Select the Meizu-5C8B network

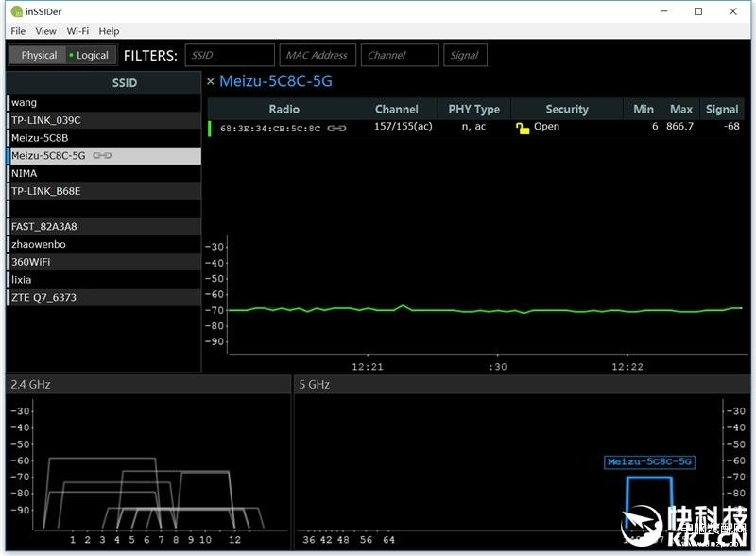click(104, 138)
